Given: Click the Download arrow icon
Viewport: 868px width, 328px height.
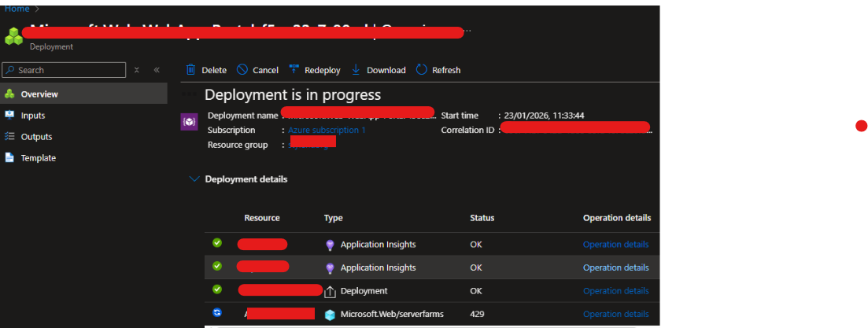Looking at the screenshot, I should pos(356,70).
